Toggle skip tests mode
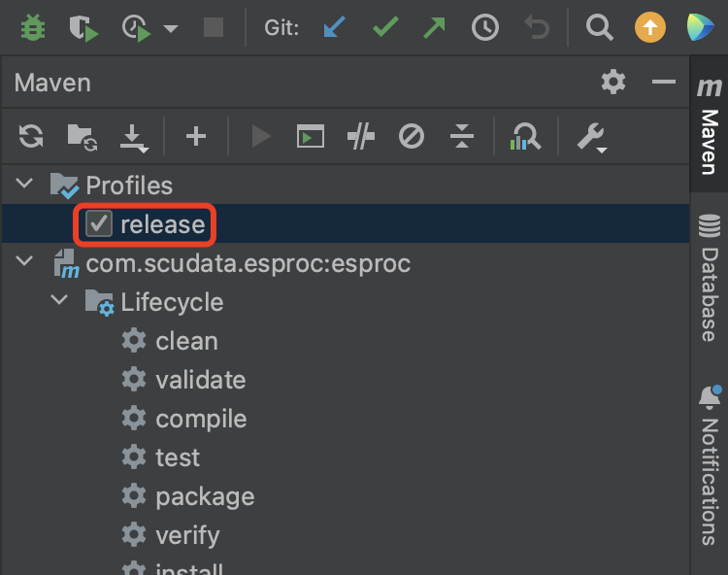Image resolution: width=728 pixels, height=575 pixels. [412, 137]
